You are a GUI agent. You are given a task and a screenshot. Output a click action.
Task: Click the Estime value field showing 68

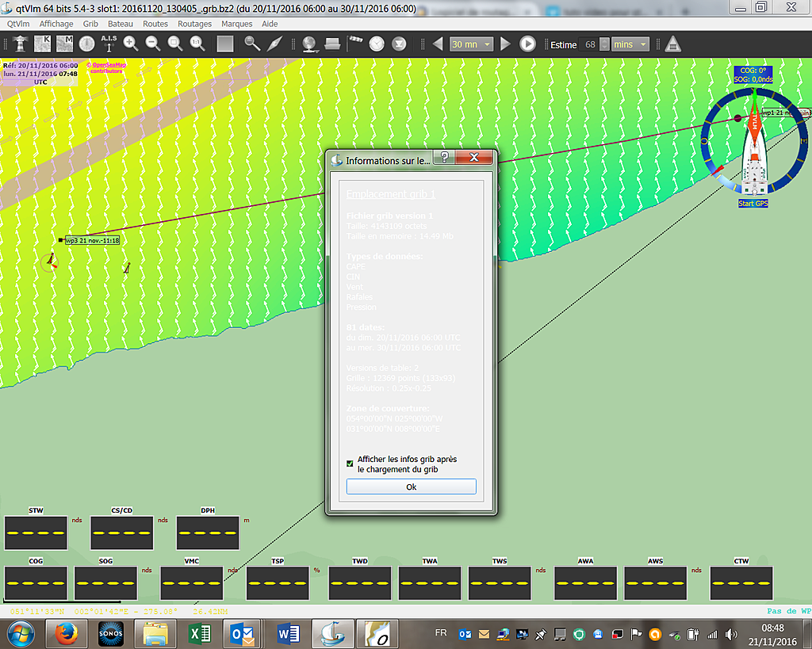point(589,44)
